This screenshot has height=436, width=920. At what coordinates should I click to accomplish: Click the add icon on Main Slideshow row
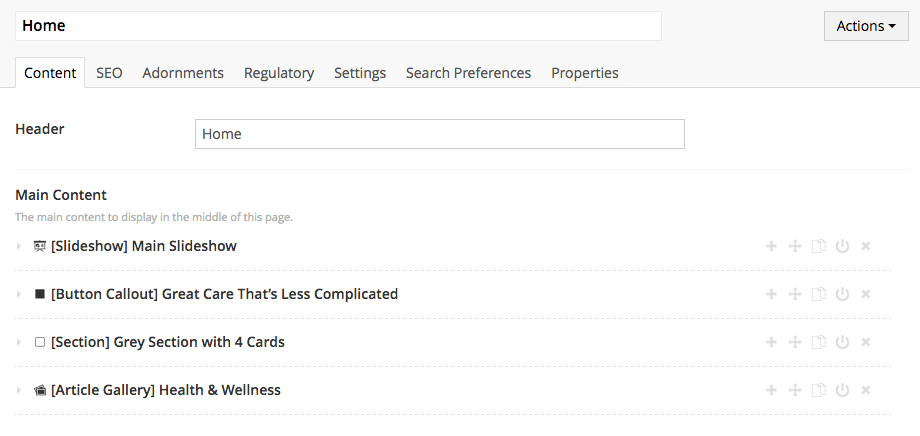point(771,246)
